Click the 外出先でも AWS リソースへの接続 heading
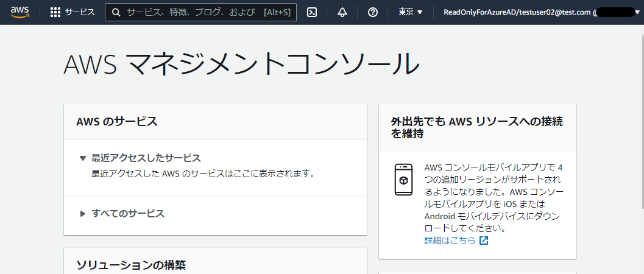Image resolution: width=644 pixels, height=274 pixels. click(477, 128)
